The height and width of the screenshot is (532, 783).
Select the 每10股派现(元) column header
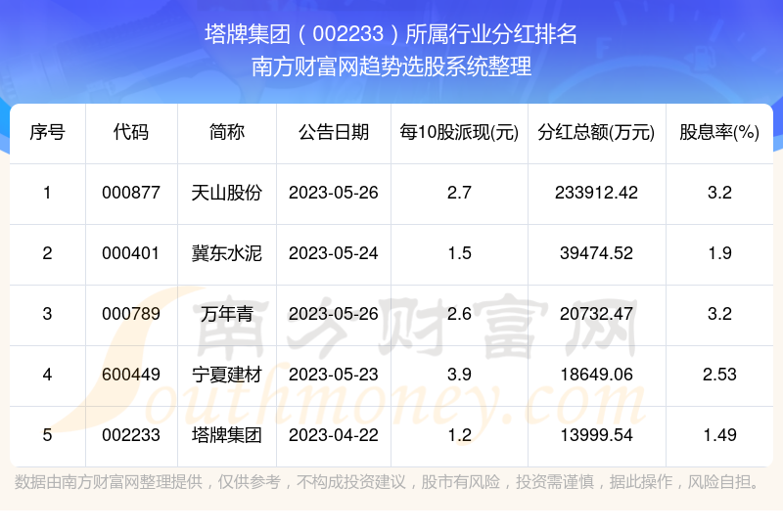pyautogui.click(x=459, y=132)
